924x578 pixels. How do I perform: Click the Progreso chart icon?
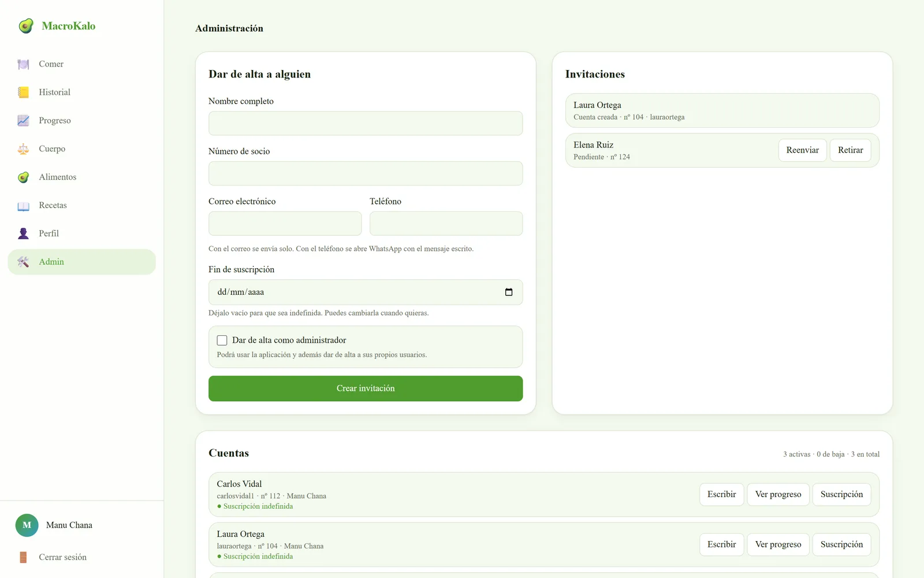coord(23,121)
